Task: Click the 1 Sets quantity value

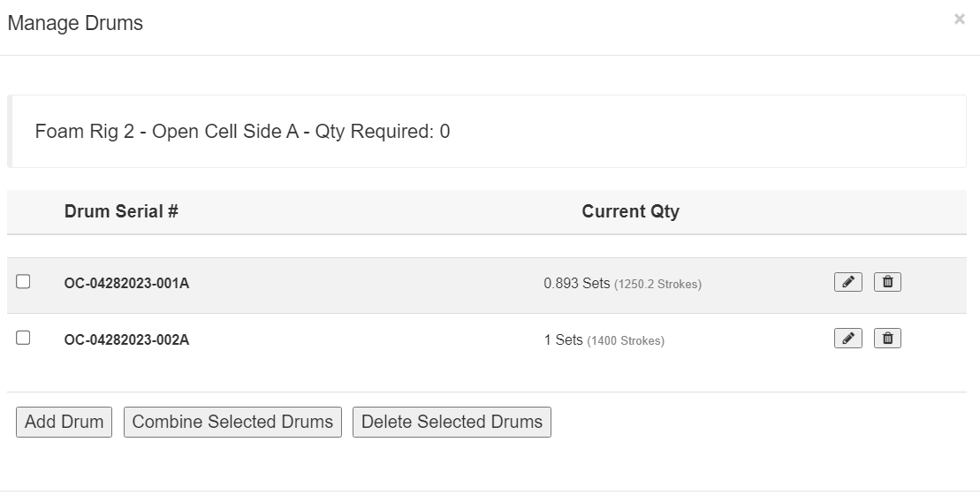Action: (x=563, y=340)
